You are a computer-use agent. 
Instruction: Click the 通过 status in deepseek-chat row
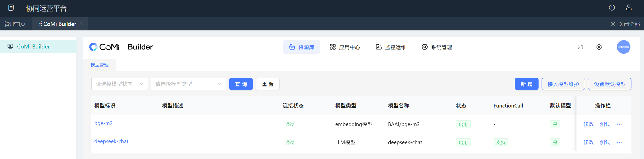pos(289,142)
